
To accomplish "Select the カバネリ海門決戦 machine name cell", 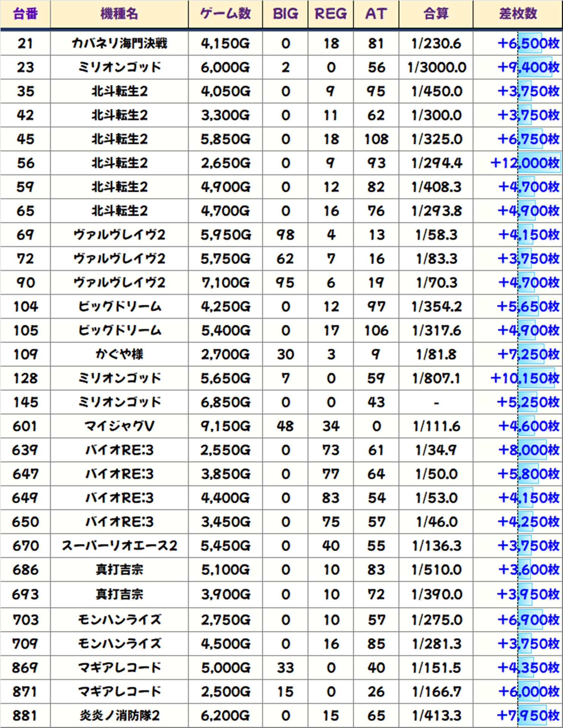I will pos(119,44).
